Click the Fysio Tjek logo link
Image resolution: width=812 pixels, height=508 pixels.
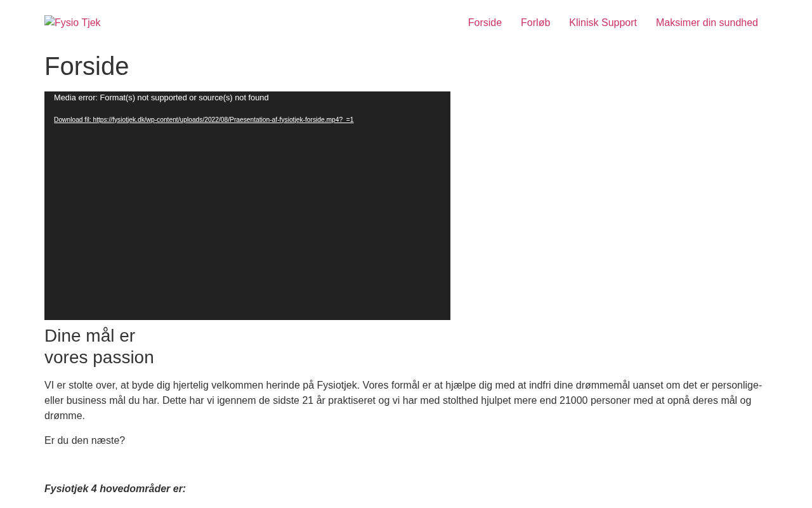coord(72,23)
